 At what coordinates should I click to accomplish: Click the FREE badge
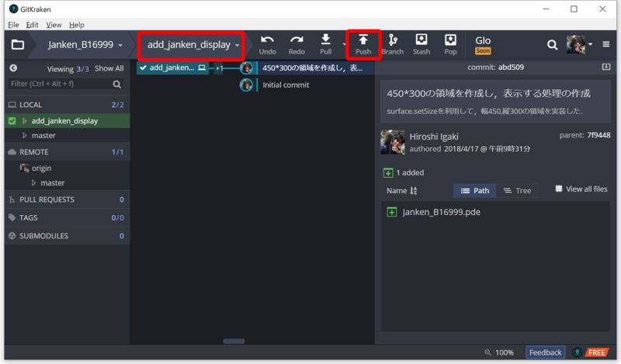coord(596,352)
